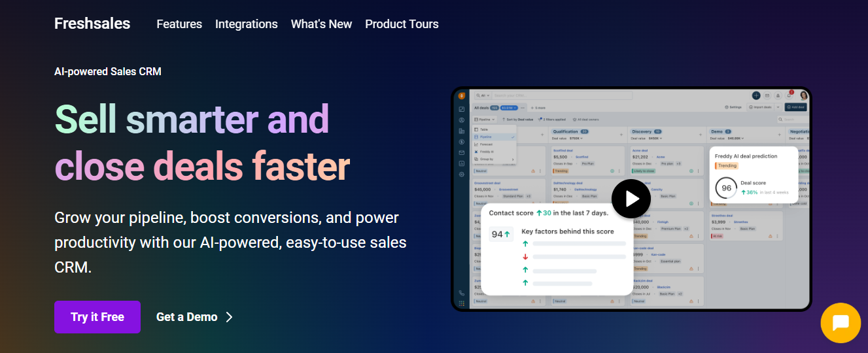The width and height of the screenshot is (868, 353).
Task: Open the Integrations menu item
Action: [x=247, y=24]
